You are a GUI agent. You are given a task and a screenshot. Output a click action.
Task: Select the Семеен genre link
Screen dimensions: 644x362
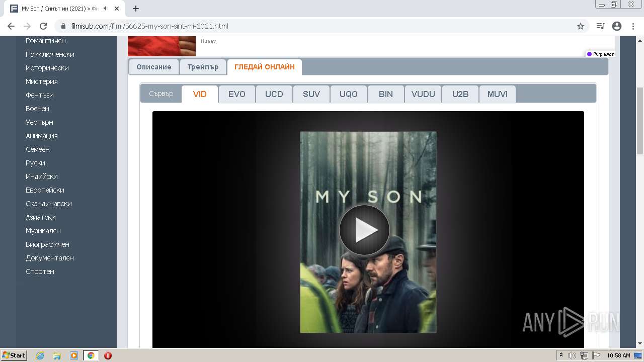coord(38,149)
